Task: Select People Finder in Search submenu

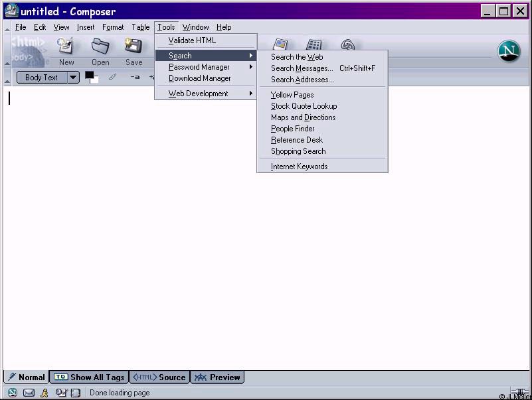Action: (x=322, y=129)
